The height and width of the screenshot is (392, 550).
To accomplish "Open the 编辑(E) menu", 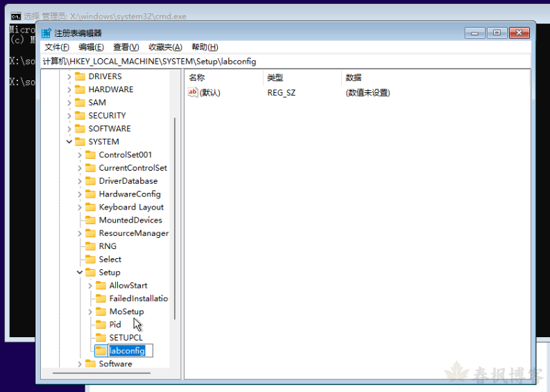I will pyautogui.click(x=91, y=47).
